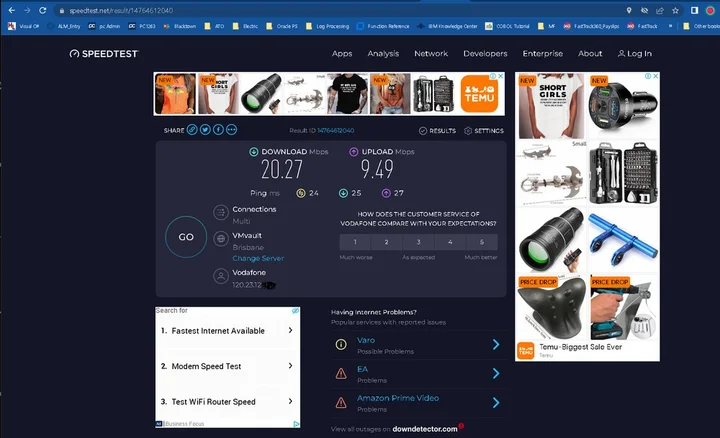The height and width of the screenshot is (438, 720).
Task: Select rating 3 As expected
Action: pyautogui.click(x=418, y=242)
